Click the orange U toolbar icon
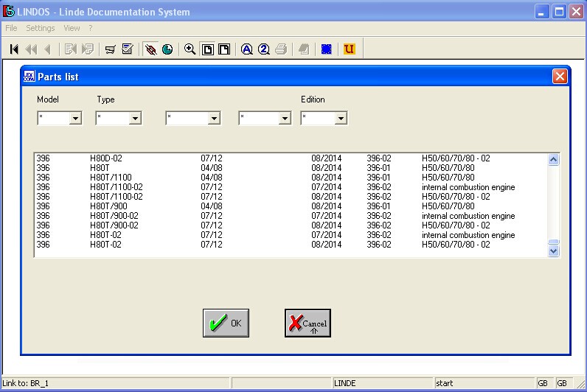Image resolution: width=587 pixels, height=392 pixels. point(349,49)
